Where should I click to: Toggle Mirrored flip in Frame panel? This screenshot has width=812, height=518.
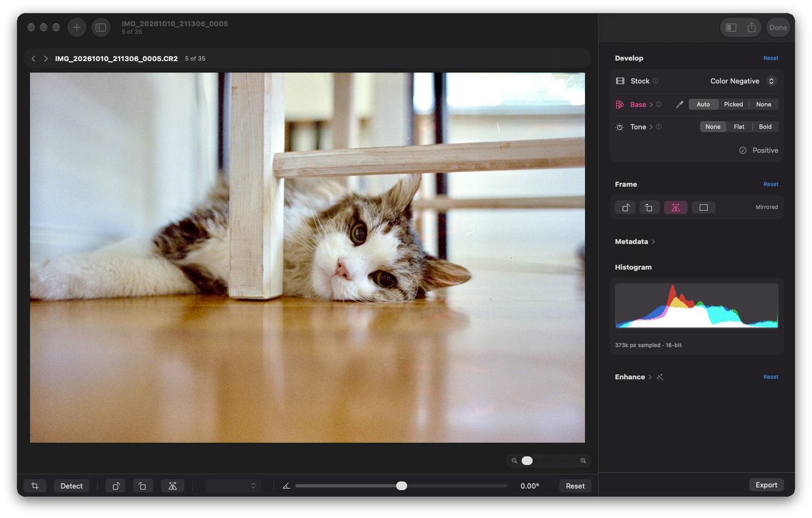tap(676, 207)
